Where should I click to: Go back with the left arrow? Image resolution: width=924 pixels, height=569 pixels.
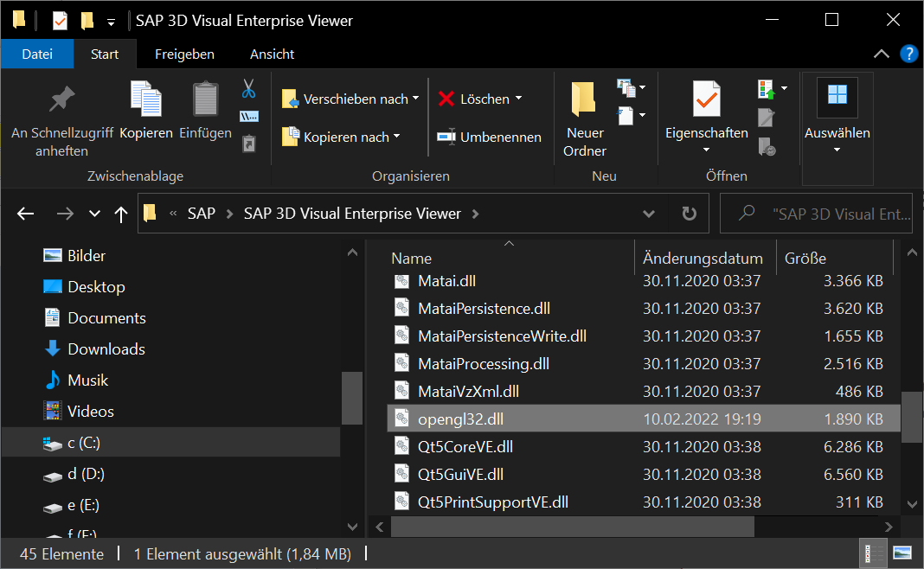25,214
